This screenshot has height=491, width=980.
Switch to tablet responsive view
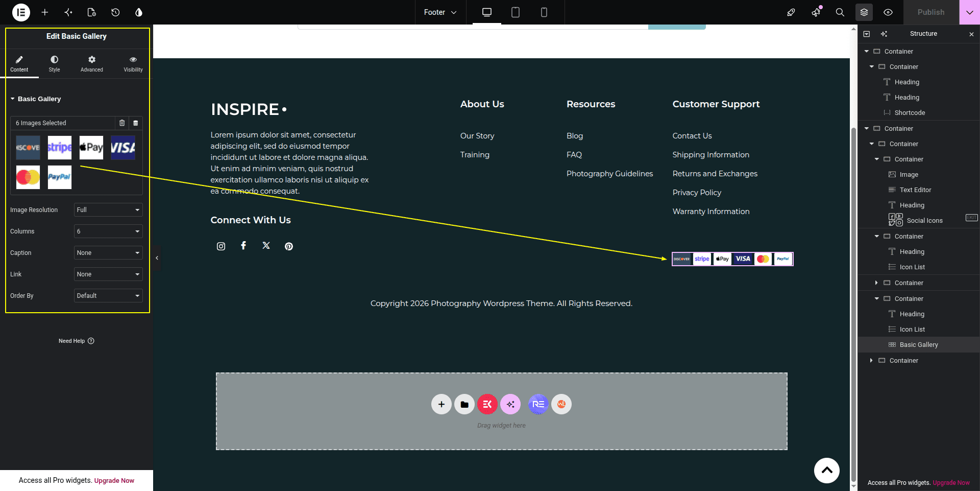click(516, 12)
